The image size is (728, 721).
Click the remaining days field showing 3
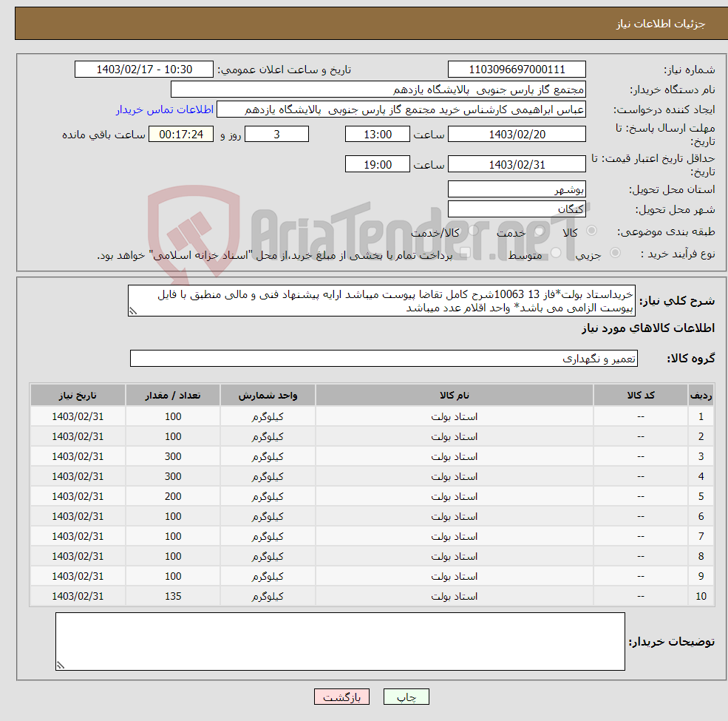click(276, 135)
